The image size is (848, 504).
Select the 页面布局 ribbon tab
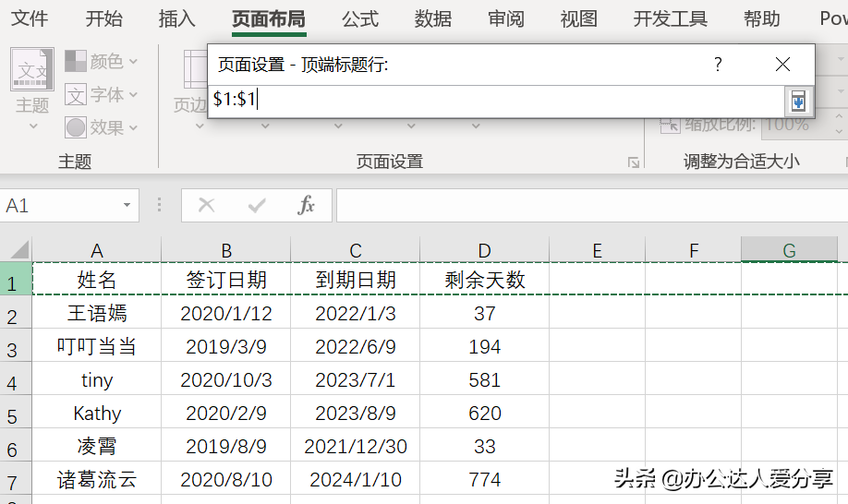click(x=269, y=18)
